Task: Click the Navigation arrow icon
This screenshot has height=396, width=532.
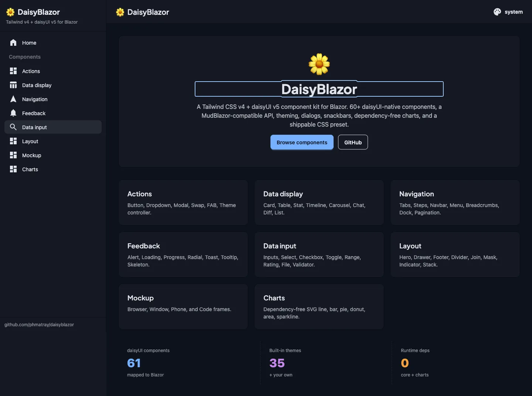Action: (13, 99)
